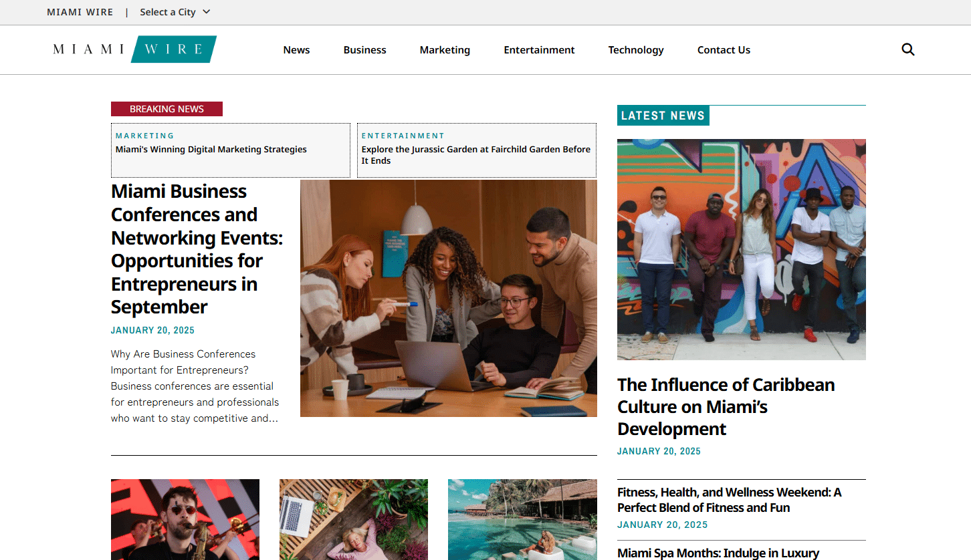
Task: Read the Miami Business Conferences headline article
Action: 197,249
